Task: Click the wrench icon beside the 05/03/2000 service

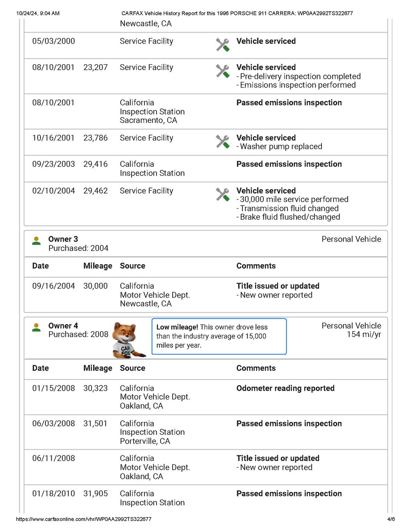Action: (222, 45)
